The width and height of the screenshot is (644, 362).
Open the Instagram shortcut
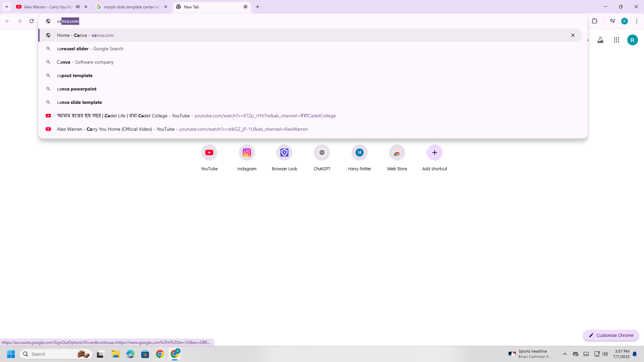click(x=247, y=158)
